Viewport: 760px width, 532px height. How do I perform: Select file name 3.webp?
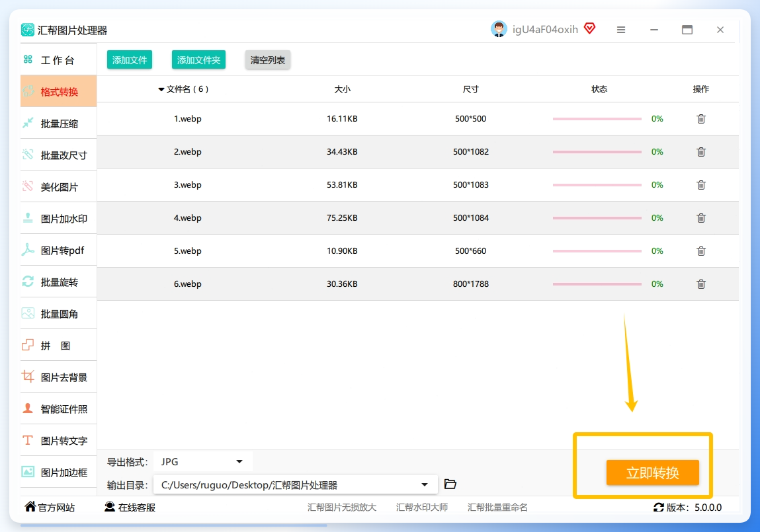[x=188, y=184]
